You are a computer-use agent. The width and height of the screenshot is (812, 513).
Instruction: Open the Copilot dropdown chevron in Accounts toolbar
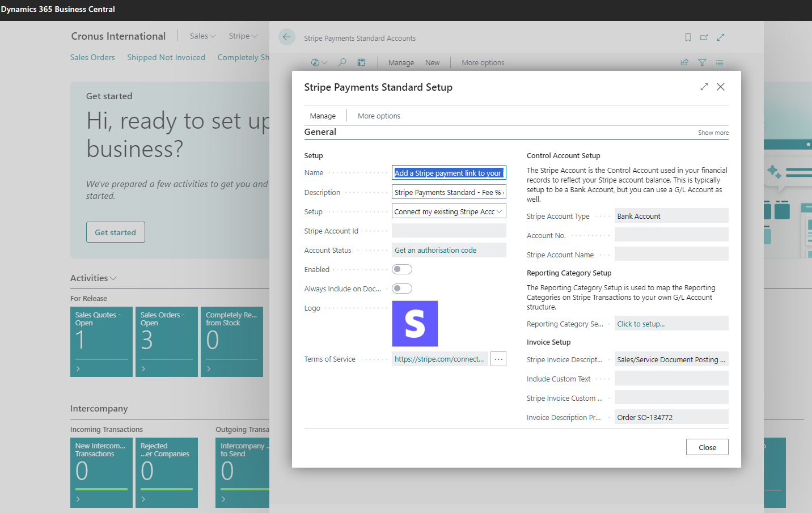tap(324, 63)
